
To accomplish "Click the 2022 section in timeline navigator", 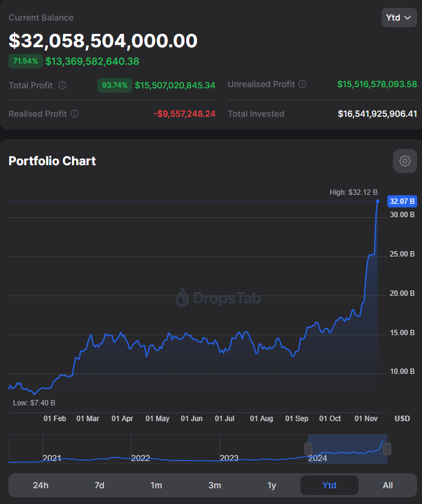I will coord(175,449).
